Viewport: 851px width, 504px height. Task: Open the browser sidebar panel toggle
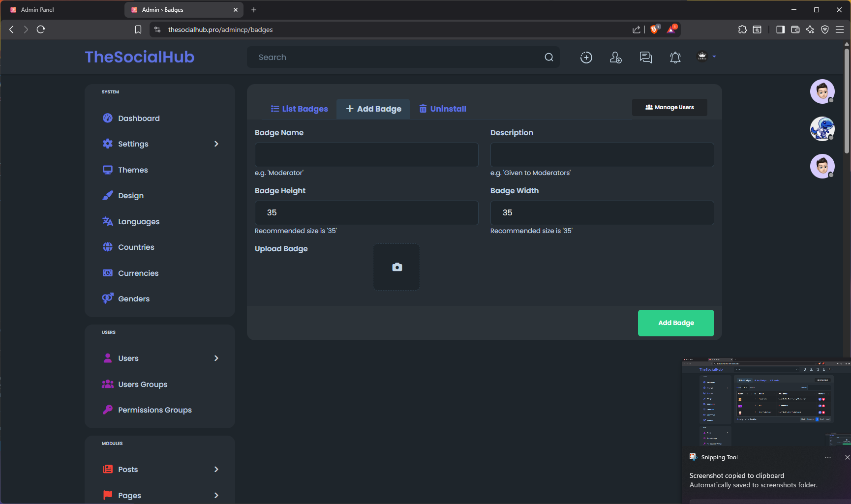(x=780, y=30)
